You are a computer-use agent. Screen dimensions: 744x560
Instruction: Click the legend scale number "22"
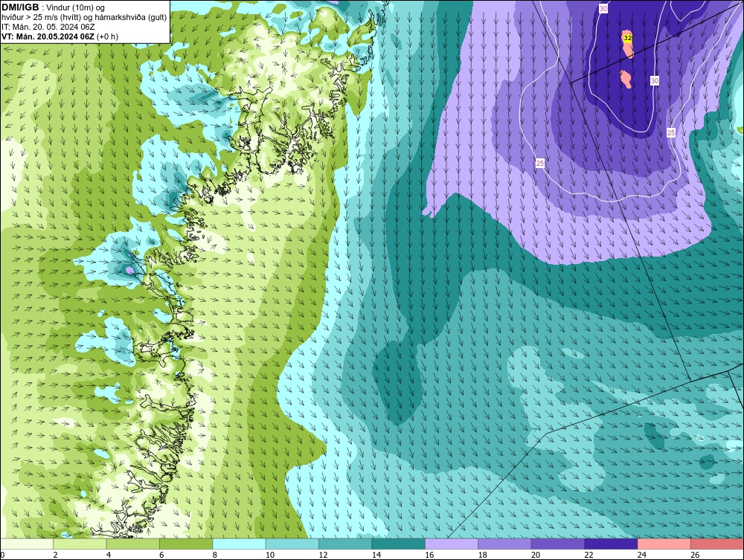pos(589,555)
